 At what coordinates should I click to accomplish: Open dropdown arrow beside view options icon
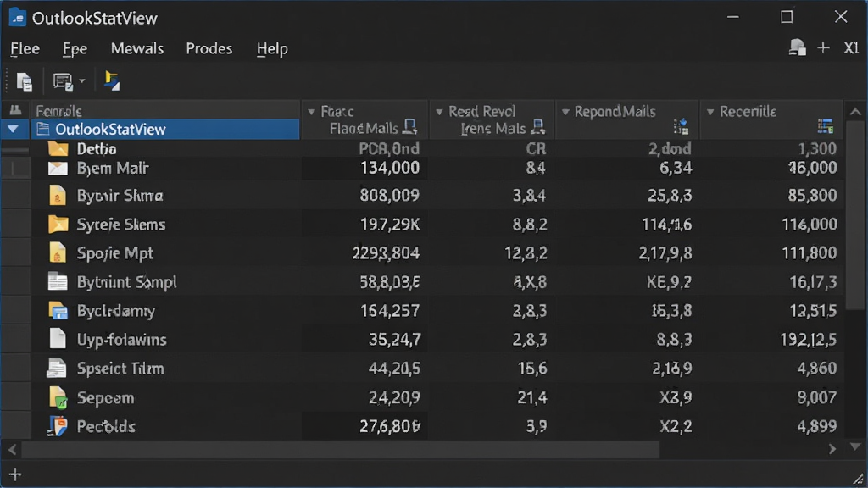pyautogui.click(x=82, y=81)
